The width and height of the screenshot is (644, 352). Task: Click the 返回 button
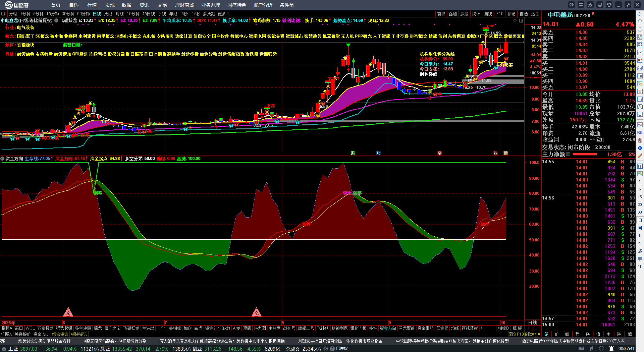point(535,14)
